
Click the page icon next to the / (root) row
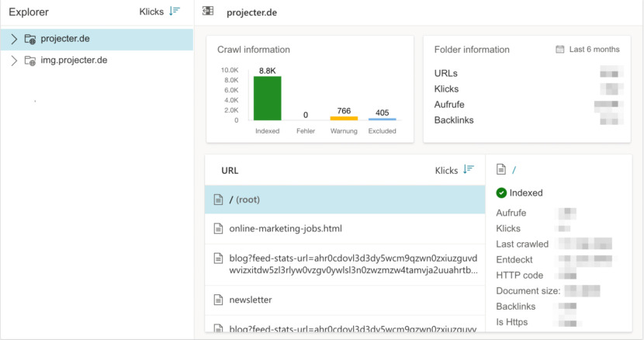(x=219, y=199)
